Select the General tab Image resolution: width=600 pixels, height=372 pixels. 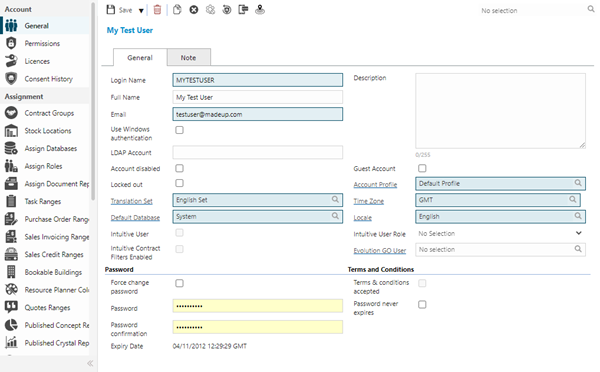[140, 57]
